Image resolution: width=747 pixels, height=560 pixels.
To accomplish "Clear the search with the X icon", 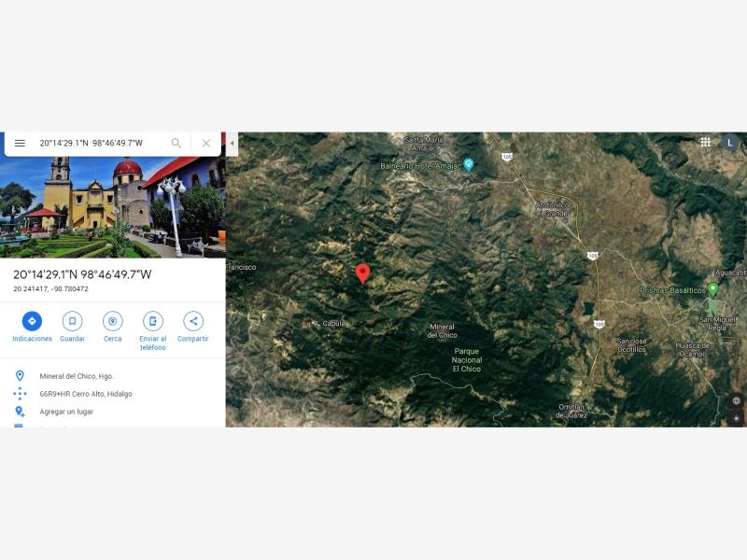I will pos(205,143).
